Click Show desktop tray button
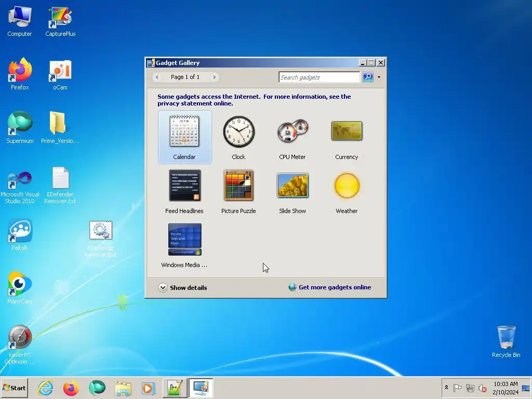 pyautogui.click(x=526, y=388)
